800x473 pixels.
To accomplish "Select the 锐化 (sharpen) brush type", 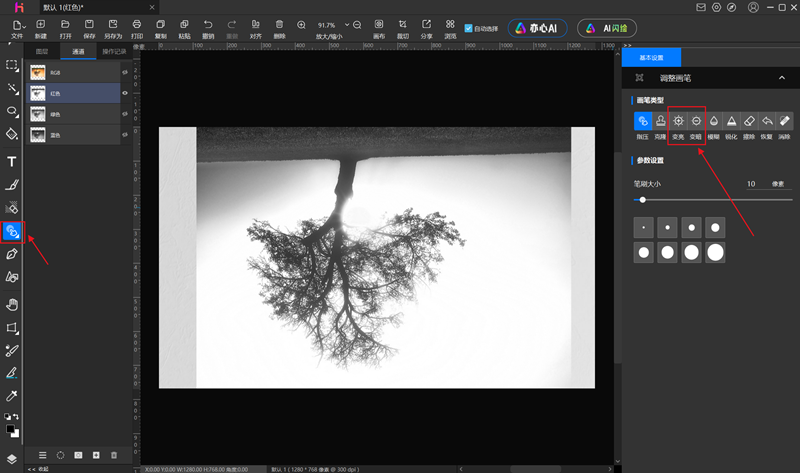I will 731,120.
